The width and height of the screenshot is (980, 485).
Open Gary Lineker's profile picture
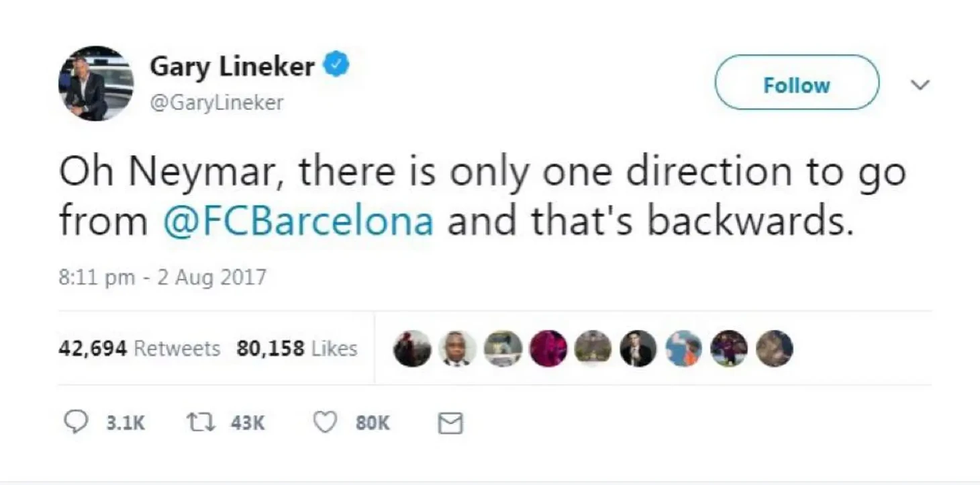pyautogui.click(x=96, y=83)
